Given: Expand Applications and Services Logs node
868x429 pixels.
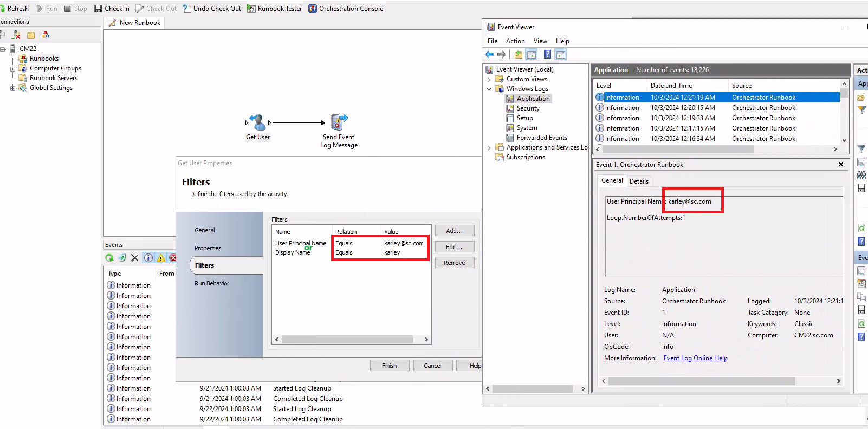Looking at the screenshot, I should [x=489, y=147].
